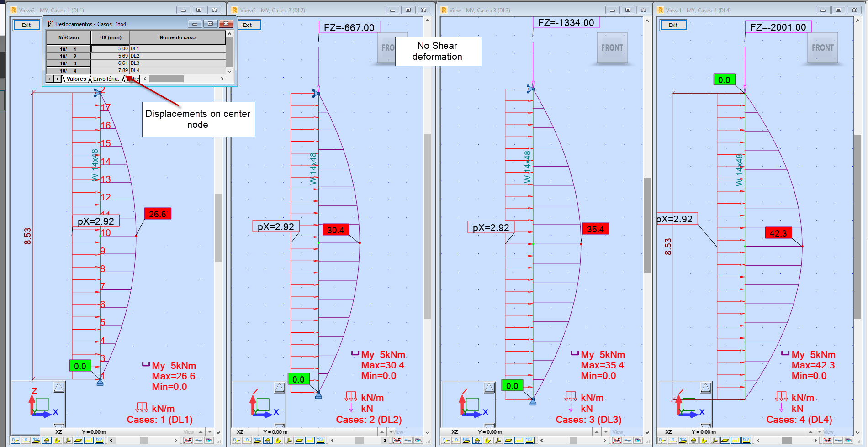Select the Valores tab

click(x=76, y=79)
